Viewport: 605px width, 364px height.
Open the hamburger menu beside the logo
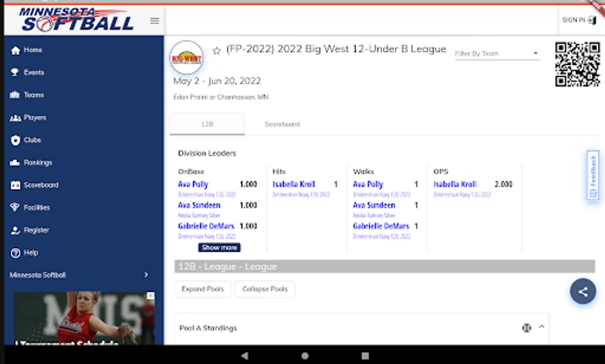click(x=154, y=21)
